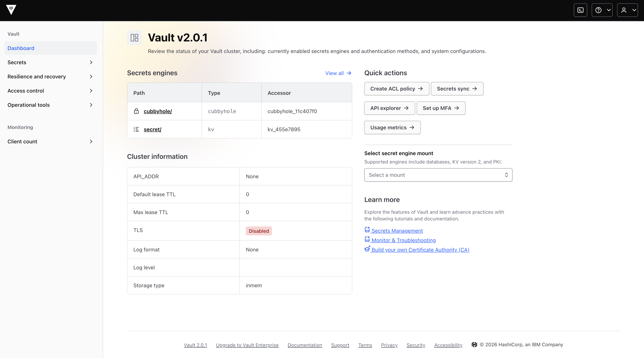
Task: Open the Select a mount dropdown
Action: pyautogui.click(x=438, y=175)
